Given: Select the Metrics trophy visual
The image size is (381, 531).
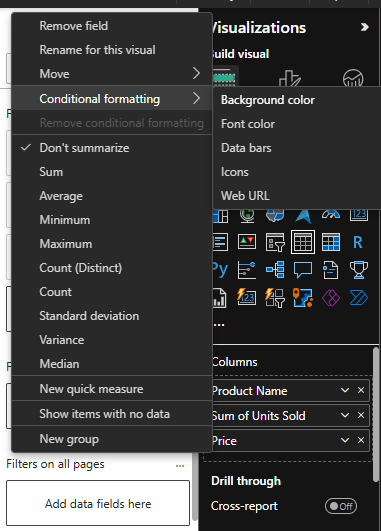Looking at the screenshot, I should (x=359, y=270).
